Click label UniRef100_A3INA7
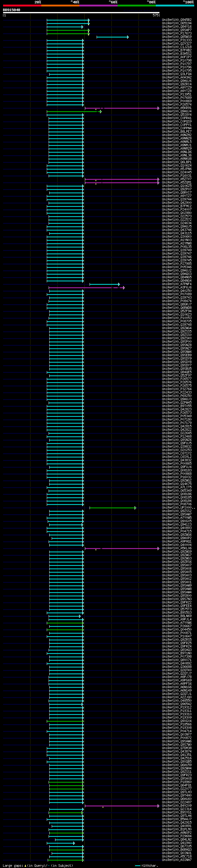The height and width of the screenshot is (868, 197). click(172, 860)
